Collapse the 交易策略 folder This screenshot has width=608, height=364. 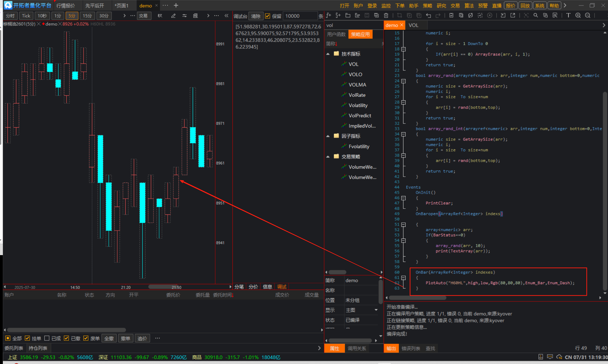[328, 157]
